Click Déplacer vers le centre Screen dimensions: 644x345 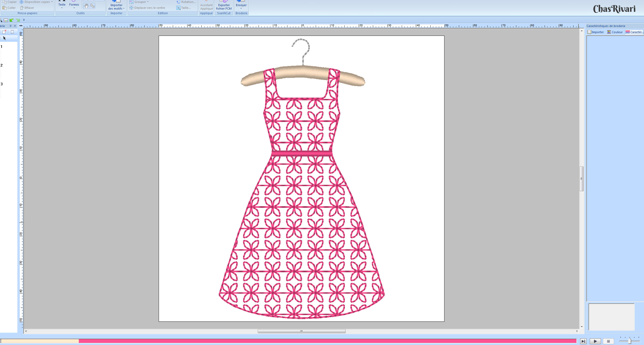[147, 8]
